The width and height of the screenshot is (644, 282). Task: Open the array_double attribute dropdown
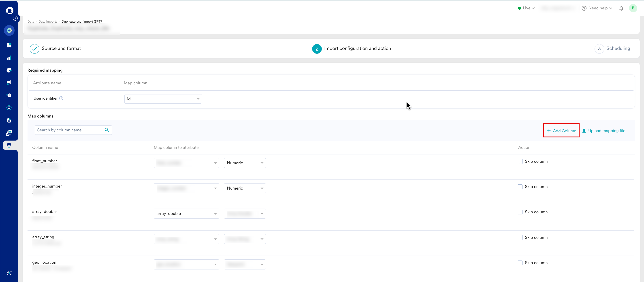click(186, 214)
